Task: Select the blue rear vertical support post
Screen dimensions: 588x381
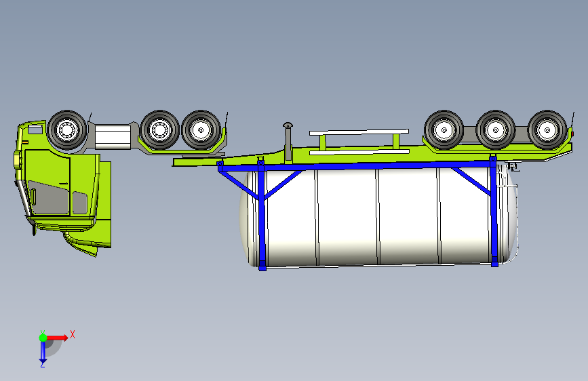Action: pyautogui.click(x=494, y=212)
